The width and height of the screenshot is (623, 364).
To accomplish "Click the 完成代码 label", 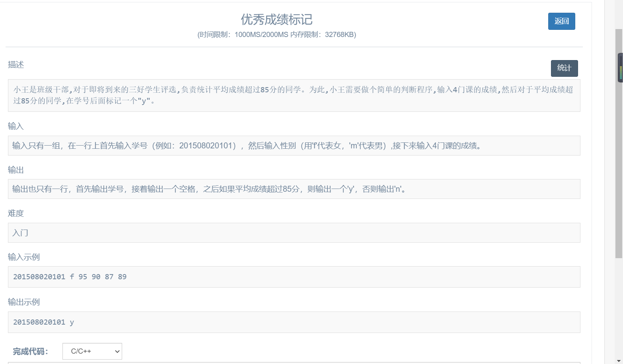I will coord(30,351).
